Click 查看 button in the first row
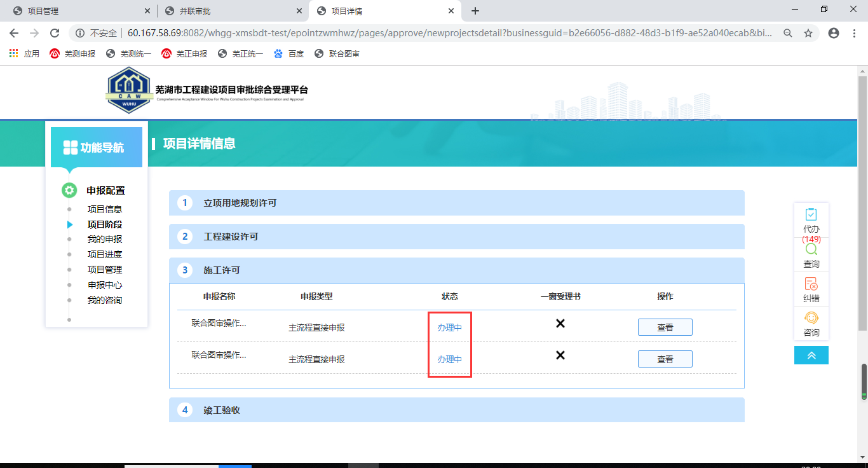Image resolution: width=868 pixels, height=468 pixels. 665,327
